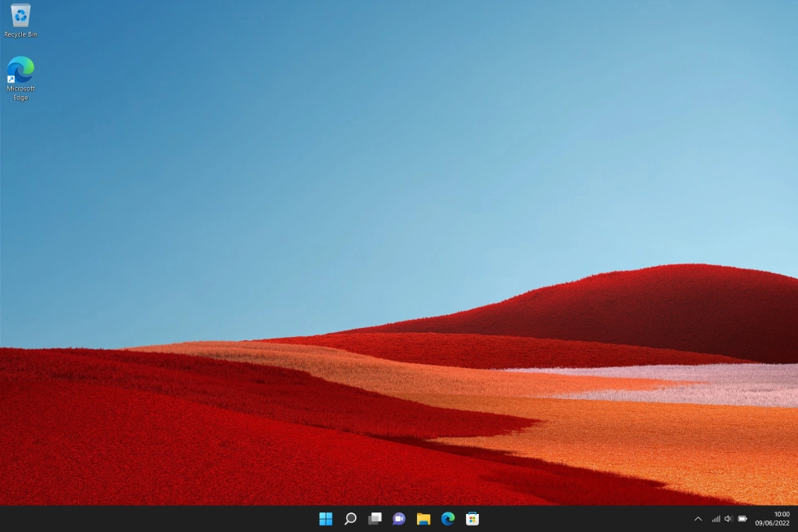Click the volume icon in the system tray
Viewport: 798px width, 532px height.
pos(728,518)
